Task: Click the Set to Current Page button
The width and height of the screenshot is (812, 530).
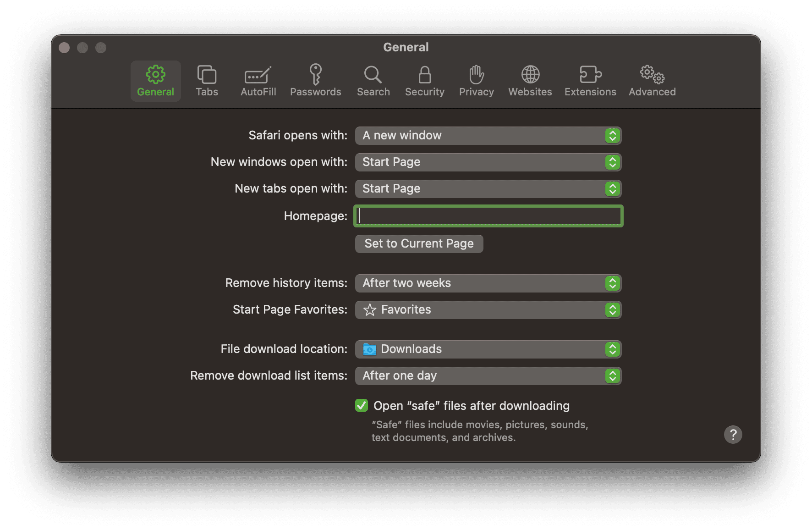Action: pyautogui.click(x=419, y=243)
